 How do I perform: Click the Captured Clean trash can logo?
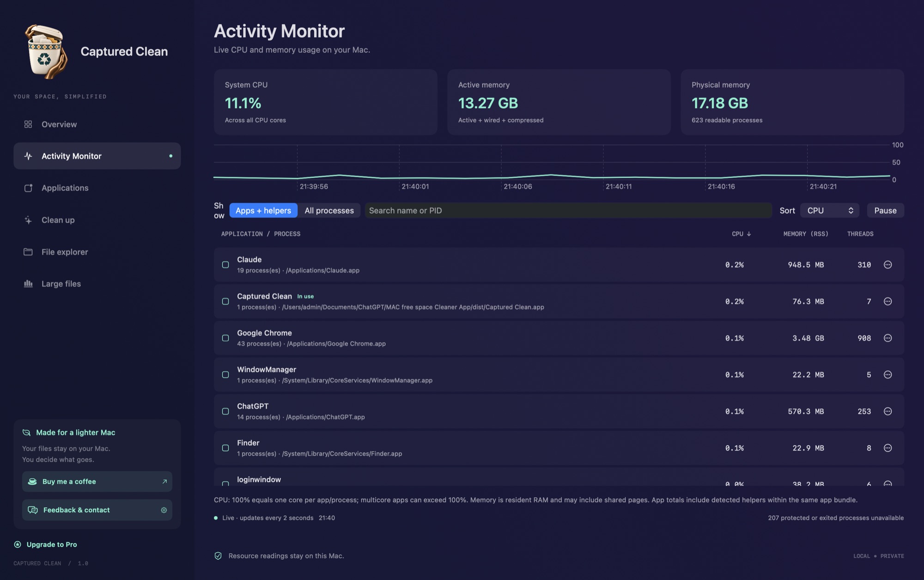point(45,52)
